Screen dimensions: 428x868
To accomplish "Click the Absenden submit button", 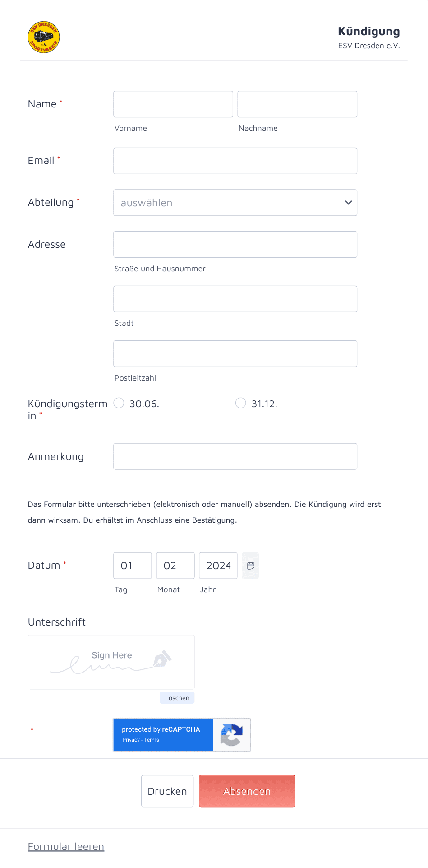I will pos(247,791).
